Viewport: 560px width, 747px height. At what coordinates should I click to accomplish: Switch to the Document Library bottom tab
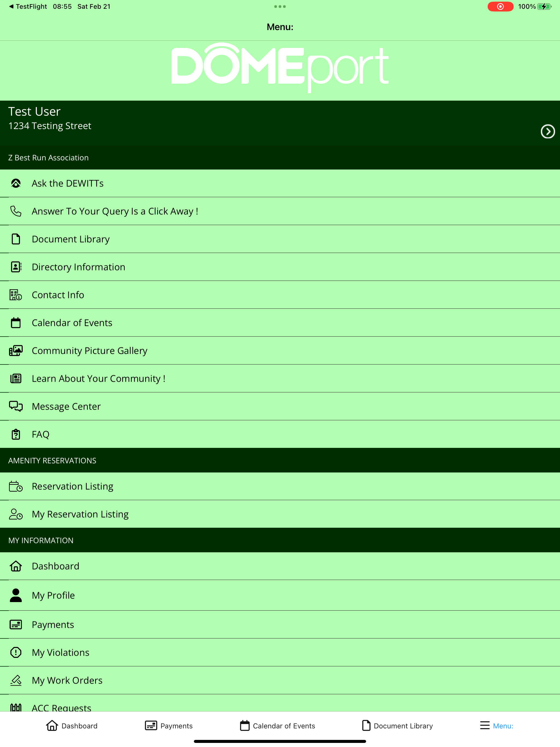tap(397, 725)
